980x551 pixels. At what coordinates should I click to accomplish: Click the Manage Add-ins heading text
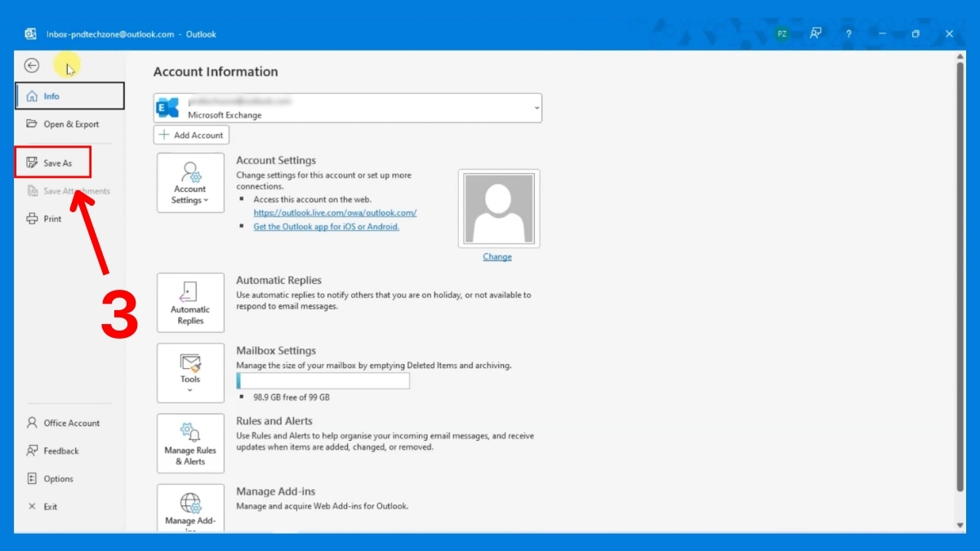tap(276, 491)
